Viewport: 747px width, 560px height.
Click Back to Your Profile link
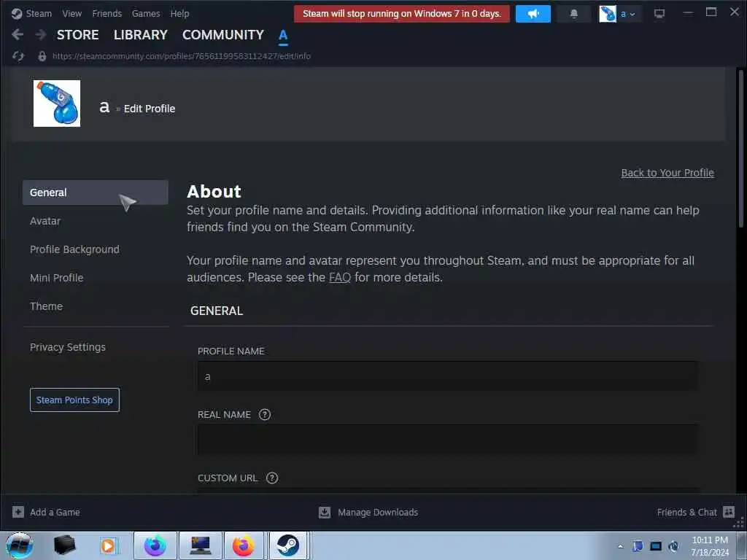point(667,173)
